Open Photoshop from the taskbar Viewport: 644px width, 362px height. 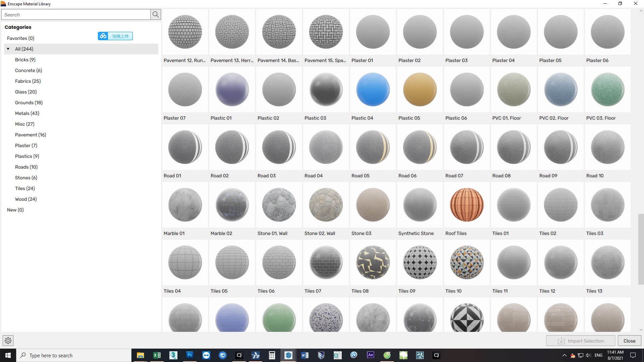tap(190, 355)
